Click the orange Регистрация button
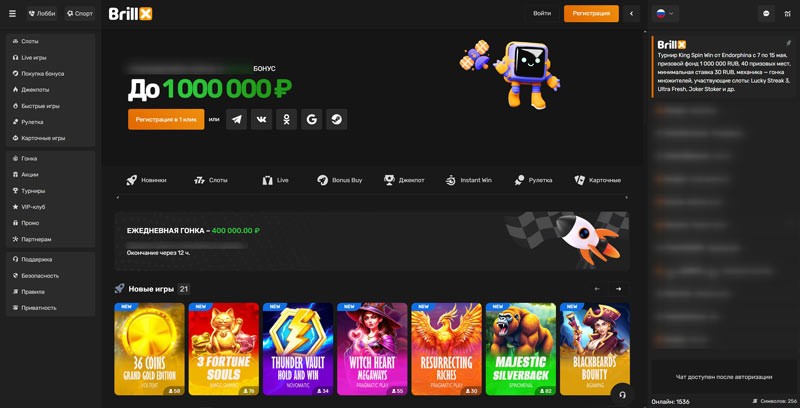 (591, 14)
